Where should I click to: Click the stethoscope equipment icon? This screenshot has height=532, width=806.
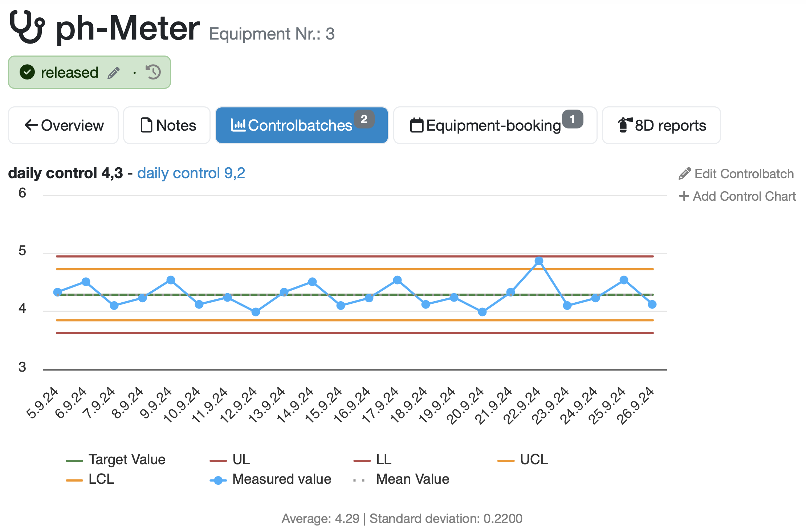tap(27, 27)
